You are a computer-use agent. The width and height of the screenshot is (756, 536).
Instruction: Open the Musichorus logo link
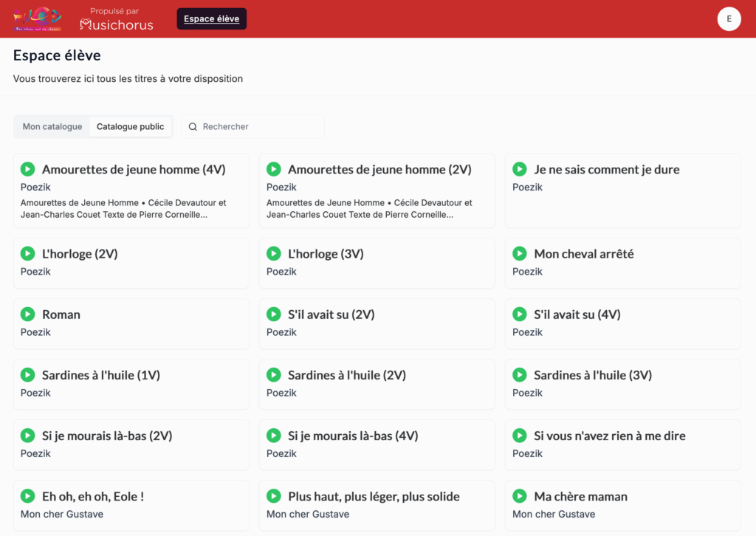pos(117,24)
